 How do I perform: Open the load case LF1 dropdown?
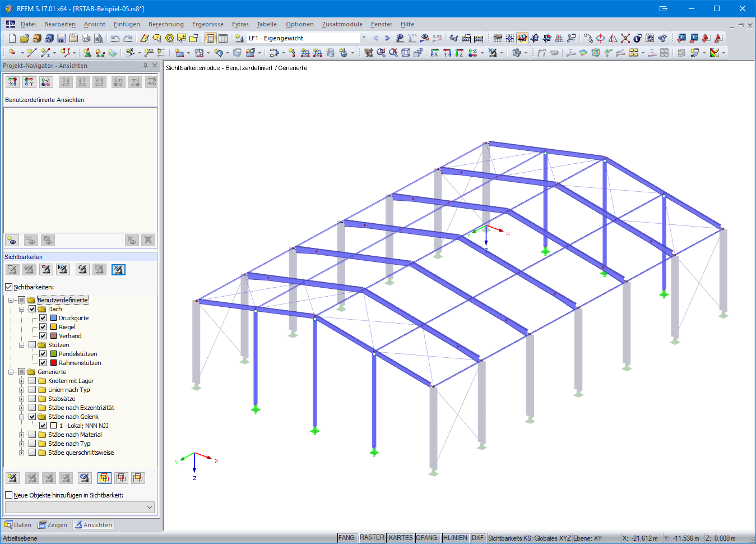(x=364, y=38)
